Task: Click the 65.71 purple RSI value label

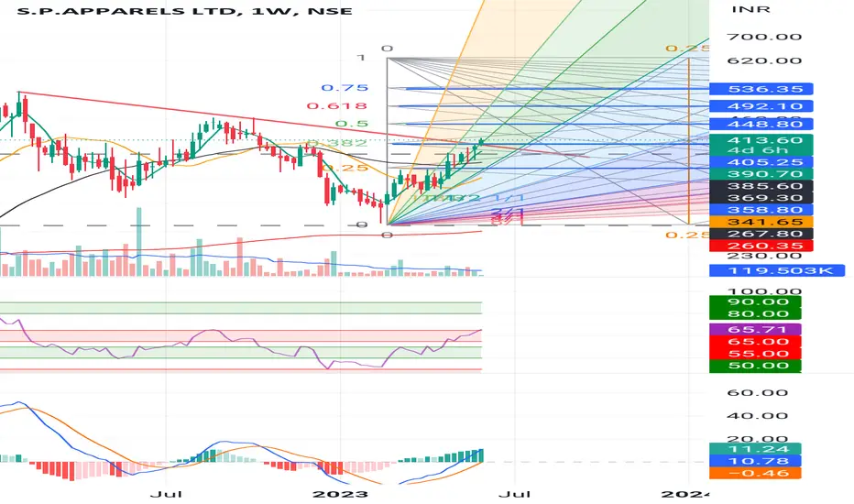Action: click(x=755, y=330)
